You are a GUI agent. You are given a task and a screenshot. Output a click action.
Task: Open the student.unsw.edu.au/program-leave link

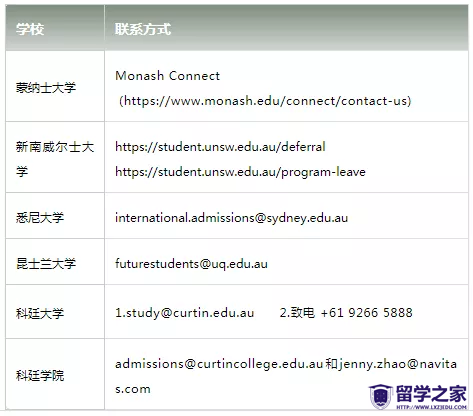(240, 172)
